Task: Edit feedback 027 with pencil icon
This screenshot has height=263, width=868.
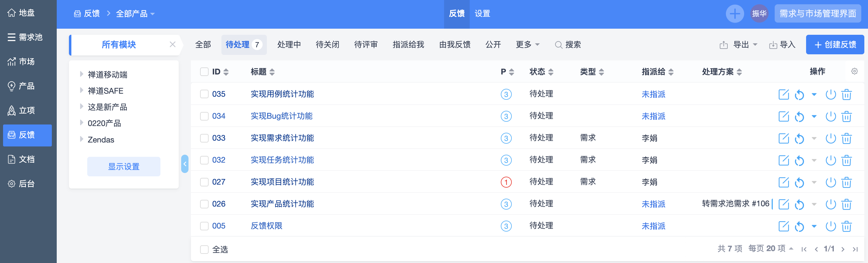Action: (x=784, y=182)
